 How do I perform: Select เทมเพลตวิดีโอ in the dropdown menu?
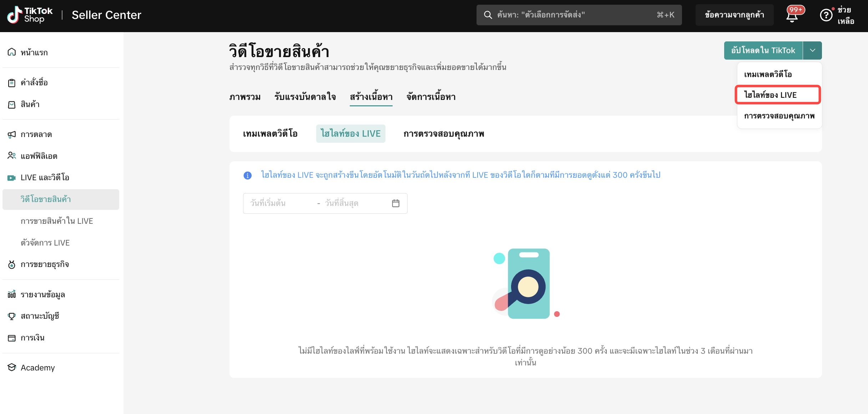tap(768, 75)
